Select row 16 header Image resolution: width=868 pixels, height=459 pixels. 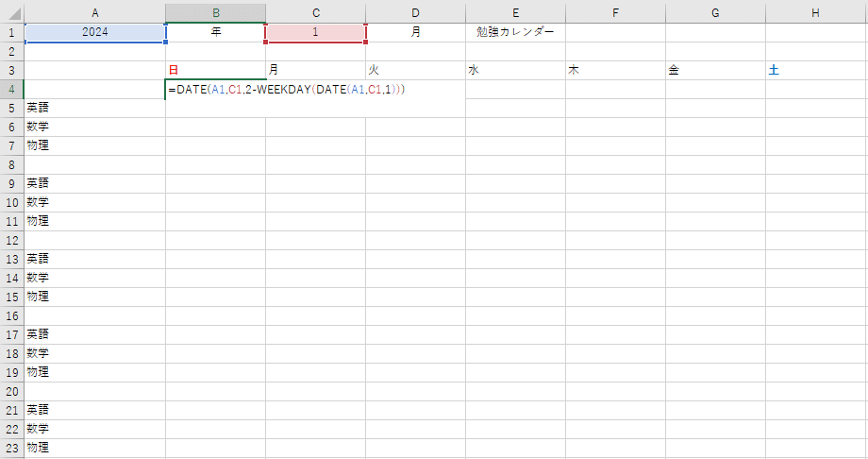[x=11, y=316]
